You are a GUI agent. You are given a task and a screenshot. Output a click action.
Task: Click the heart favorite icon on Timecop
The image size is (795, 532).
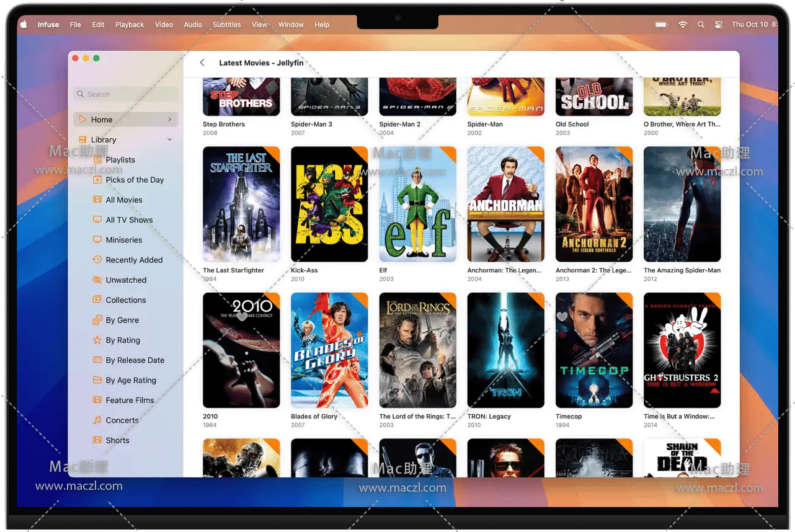562,317
